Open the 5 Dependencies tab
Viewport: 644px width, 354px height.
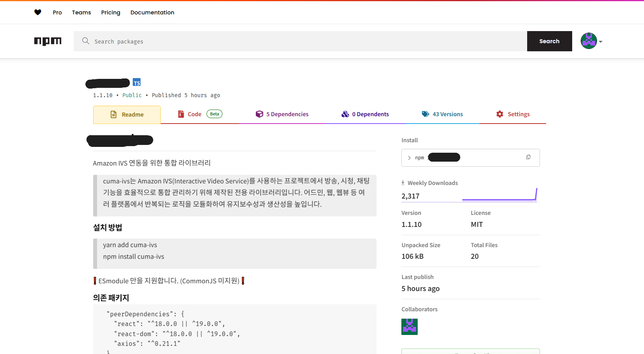(x=282, y=114)
